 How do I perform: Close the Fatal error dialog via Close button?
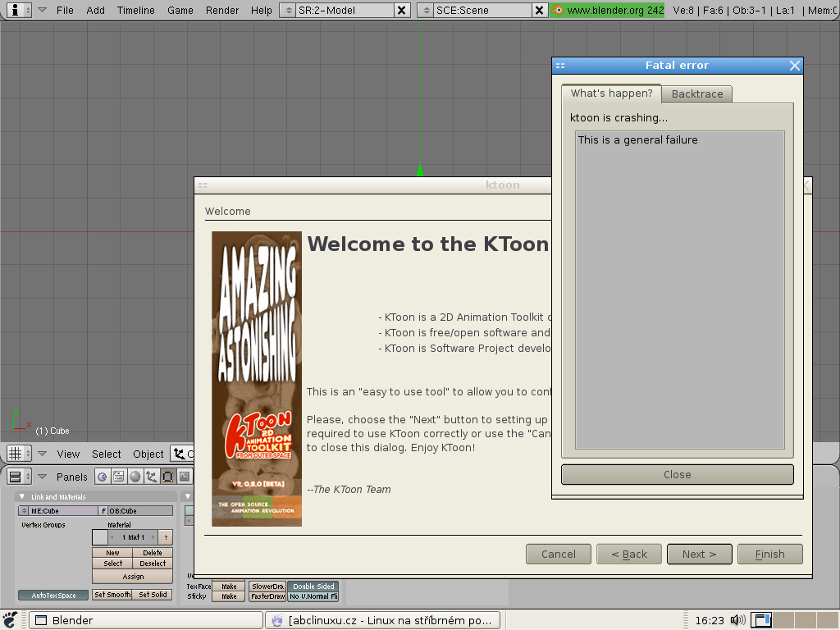tap(677, 475)
